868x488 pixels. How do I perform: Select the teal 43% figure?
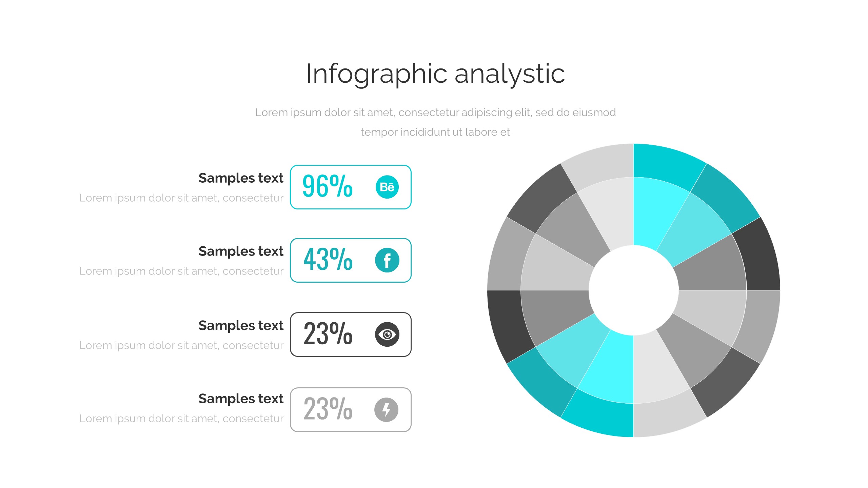328,259
